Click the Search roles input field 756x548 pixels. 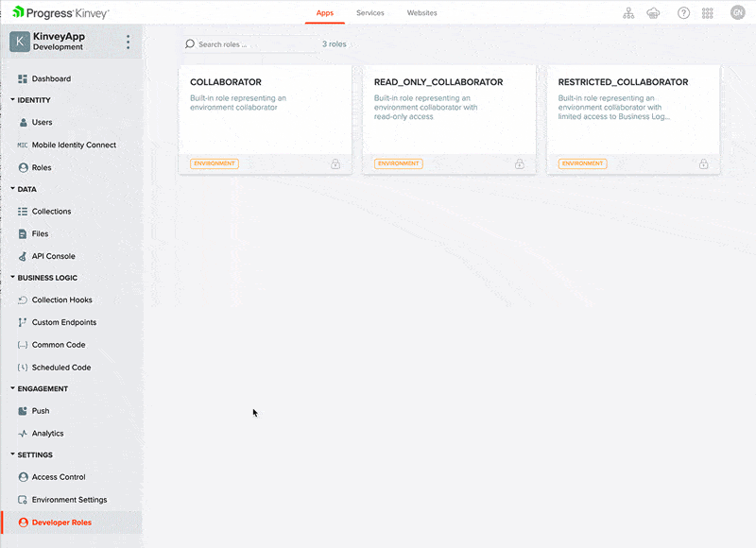pyautogui.click(x=255, y=44)
